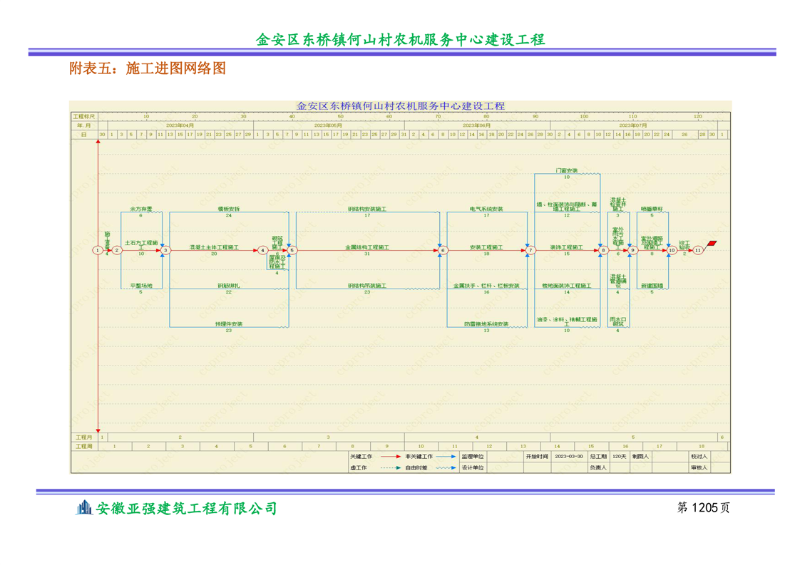Viewport: 800px width, 565px height.
Task: Click the 开始时间 cell
Action: 537,456
